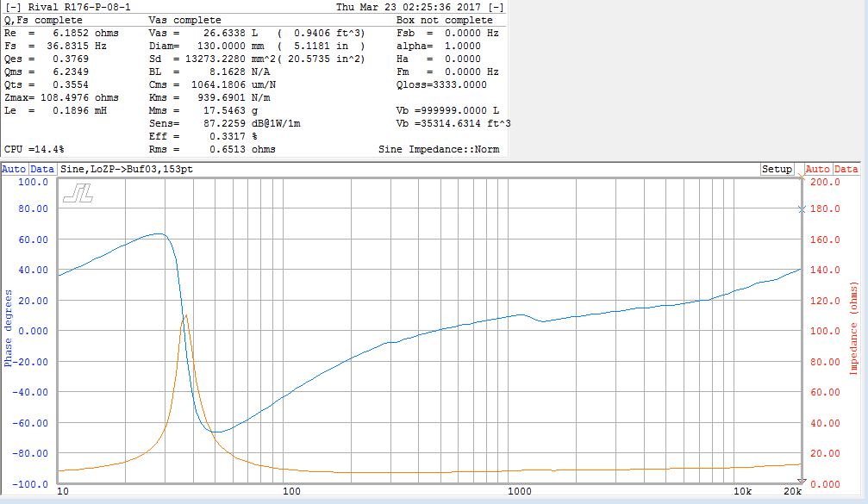This screenshot has height=504, width=868.
Task: Click the 'Thu Mar 23 02:25:36 2017' timestamp
Action: (408, 7)
